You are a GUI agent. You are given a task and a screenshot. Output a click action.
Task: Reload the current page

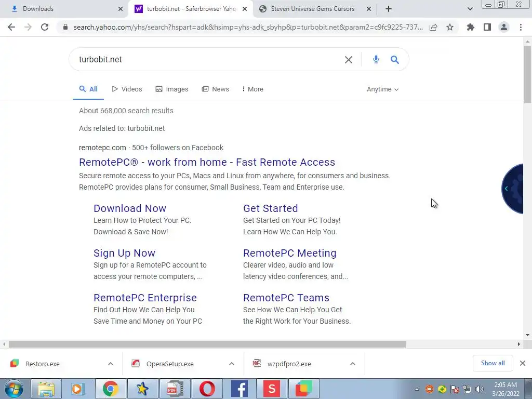pos(45,27)
